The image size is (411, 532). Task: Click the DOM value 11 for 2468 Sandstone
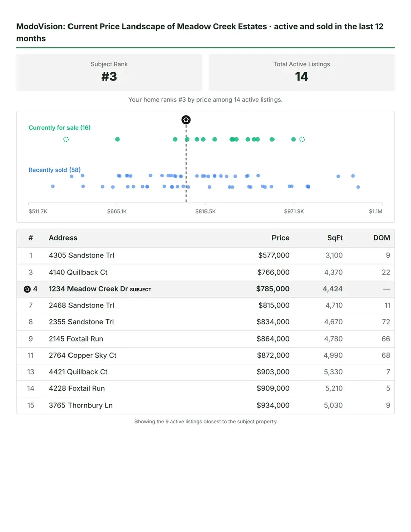(x=387, y=305)
